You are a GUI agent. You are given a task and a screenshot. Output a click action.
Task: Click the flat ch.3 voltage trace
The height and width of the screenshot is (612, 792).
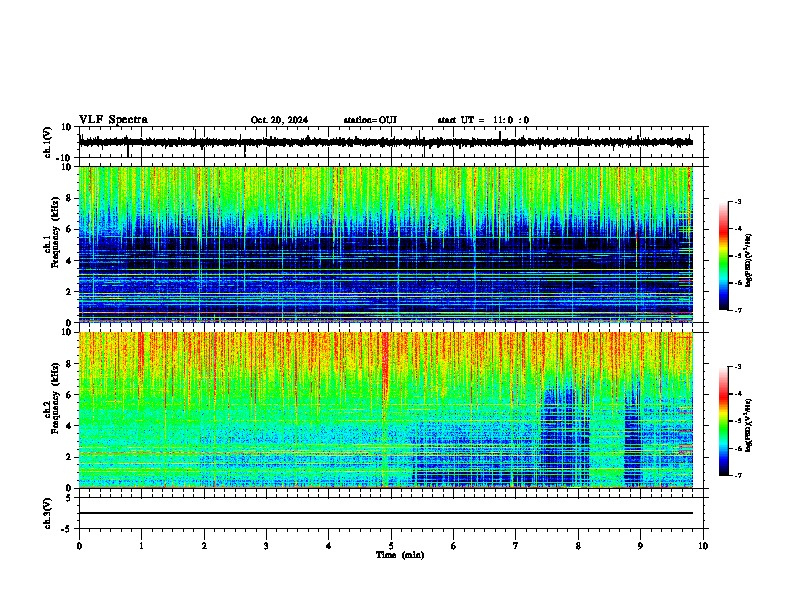pos(386,513)
